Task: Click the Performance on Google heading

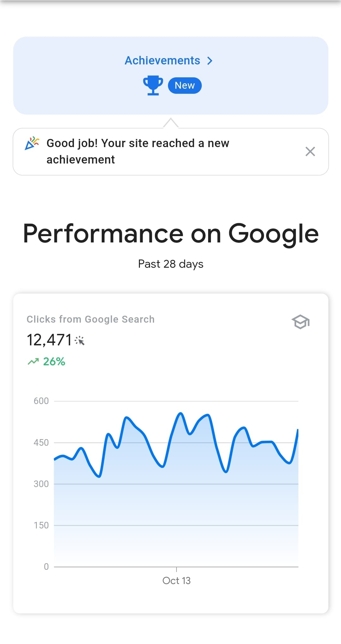Action: [171, 234]
